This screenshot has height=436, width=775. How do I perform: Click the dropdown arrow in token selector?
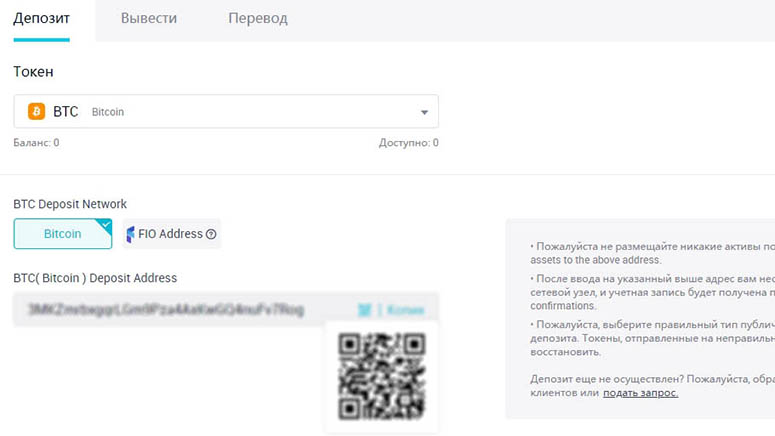(424, 112)
